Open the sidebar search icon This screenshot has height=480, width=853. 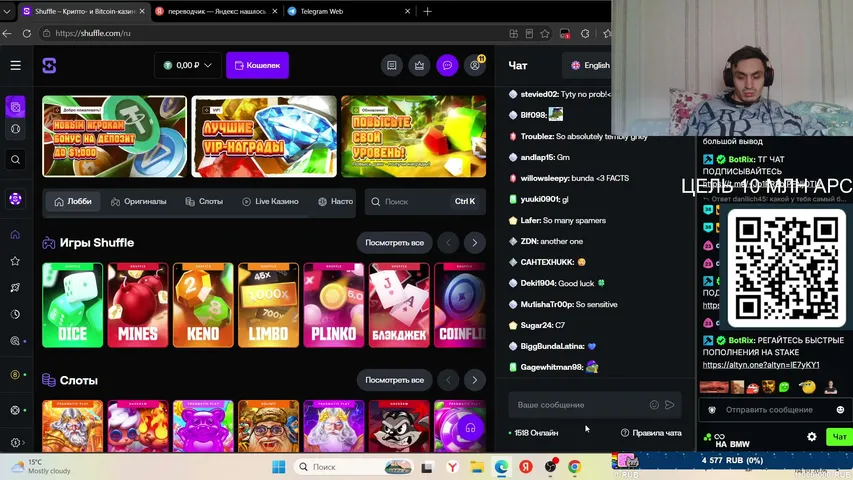pyautogui.click(x=15, y=159)
